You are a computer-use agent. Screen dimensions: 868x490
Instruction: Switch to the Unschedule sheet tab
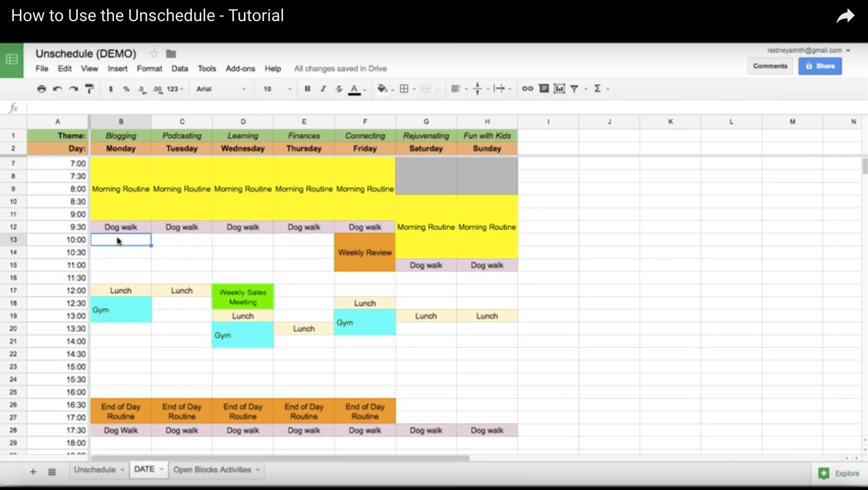tap(95, 470)
